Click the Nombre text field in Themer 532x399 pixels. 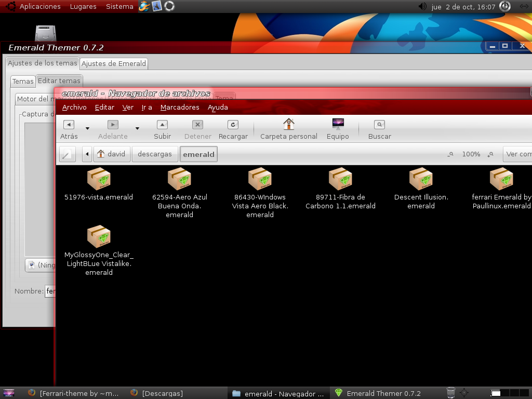(50, 291)
